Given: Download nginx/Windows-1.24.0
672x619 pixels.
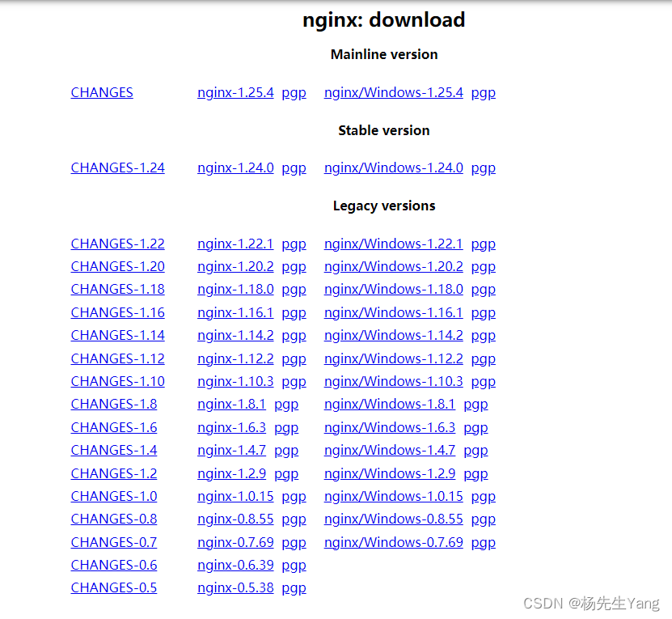Looking at the screenshot, I should pyautogui.click(x=394, y=168).
